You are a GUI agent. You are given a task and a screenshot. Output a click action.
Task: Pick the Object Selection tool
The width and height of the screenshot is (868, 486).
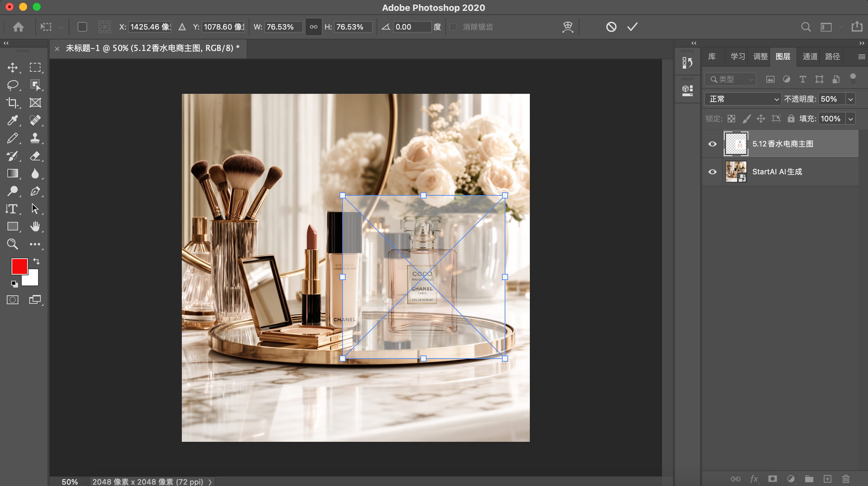[x=35, y=85]
